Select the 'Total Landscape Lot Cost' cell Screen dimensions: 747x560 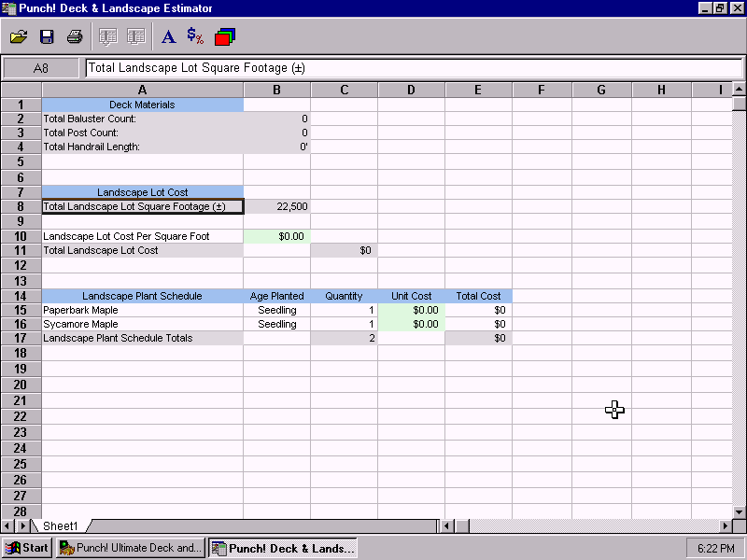(143, 250)
